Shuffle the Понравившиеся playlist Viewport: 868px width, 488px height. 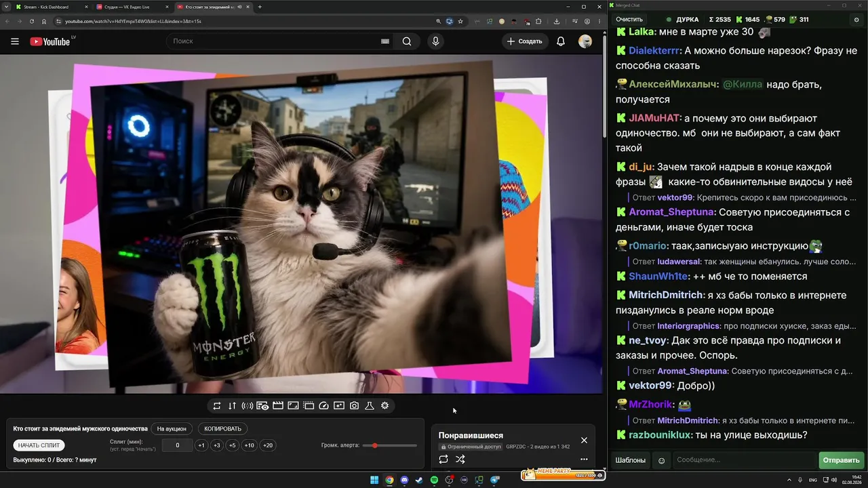pos(460,459)
